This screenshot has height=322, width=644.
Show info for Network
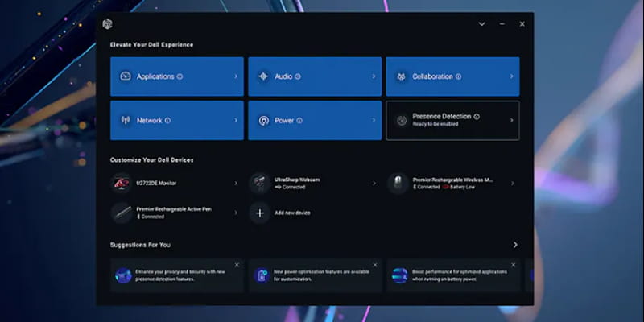pyautogui.click(x=167, y=121)
